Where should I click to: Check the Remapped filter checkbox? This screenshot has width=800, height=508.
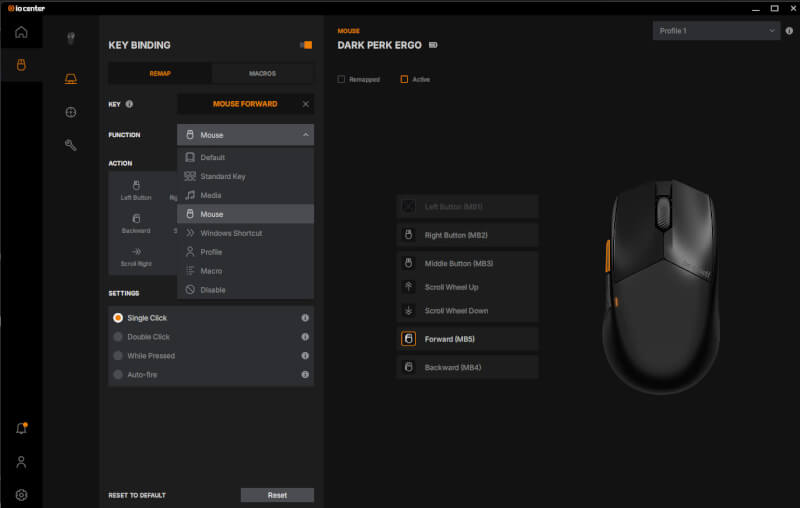click(x=341, y=79)
